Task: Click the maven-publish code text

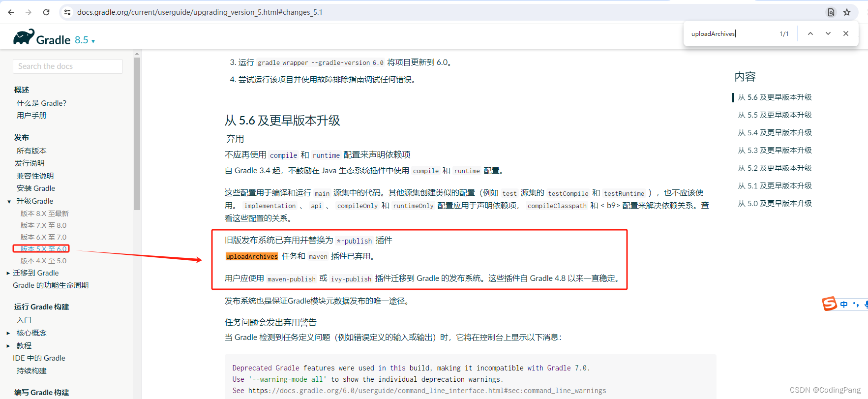Action: click(x=292, y=279)
